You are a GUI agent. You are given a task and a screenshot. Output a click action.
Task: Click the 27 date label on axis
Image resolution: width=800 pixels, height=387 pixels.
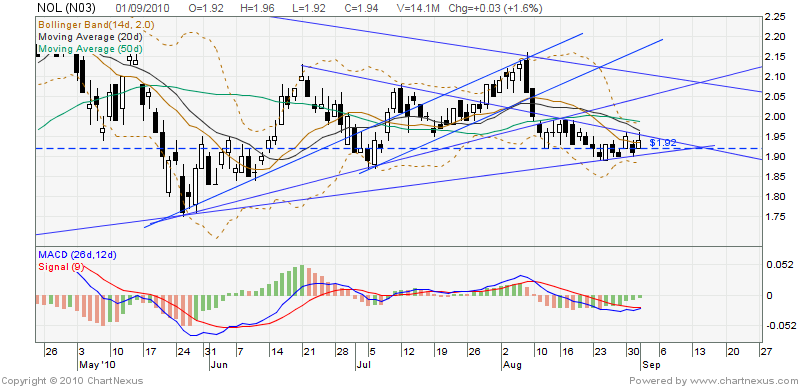pos(765,352)
